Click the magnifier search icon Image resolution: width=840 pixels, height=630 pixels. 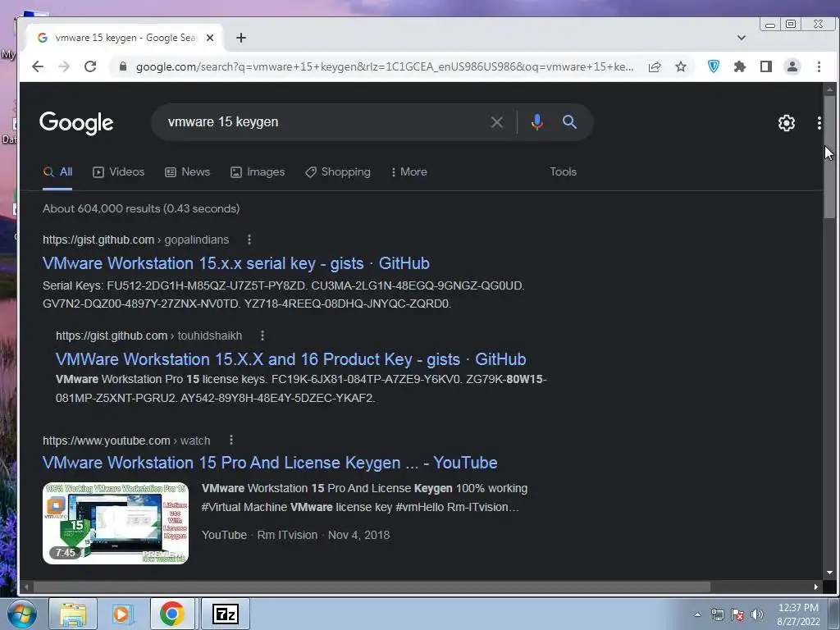[569, 122]
